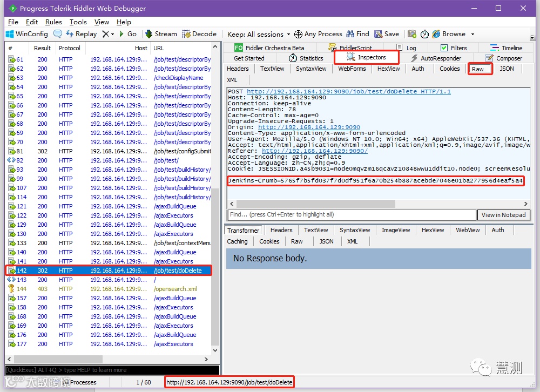
Task: Open the Composer tab
Action: [504, 58]
